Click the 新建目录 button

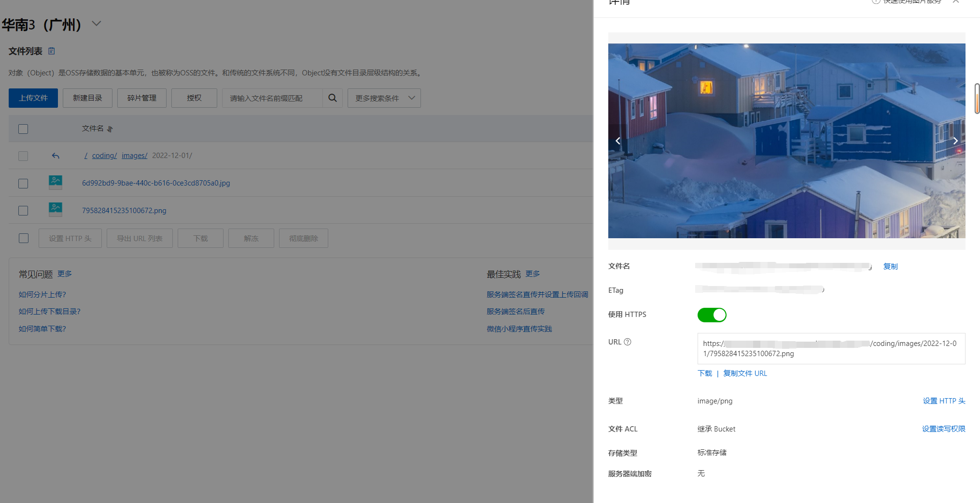click(x=87, y=98)
